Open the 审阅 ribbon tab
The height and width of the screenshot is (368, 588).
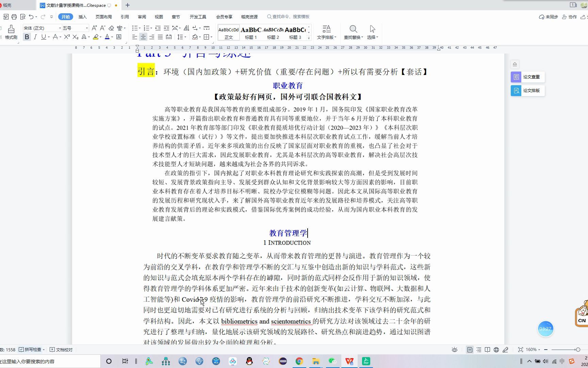point(142,17)
